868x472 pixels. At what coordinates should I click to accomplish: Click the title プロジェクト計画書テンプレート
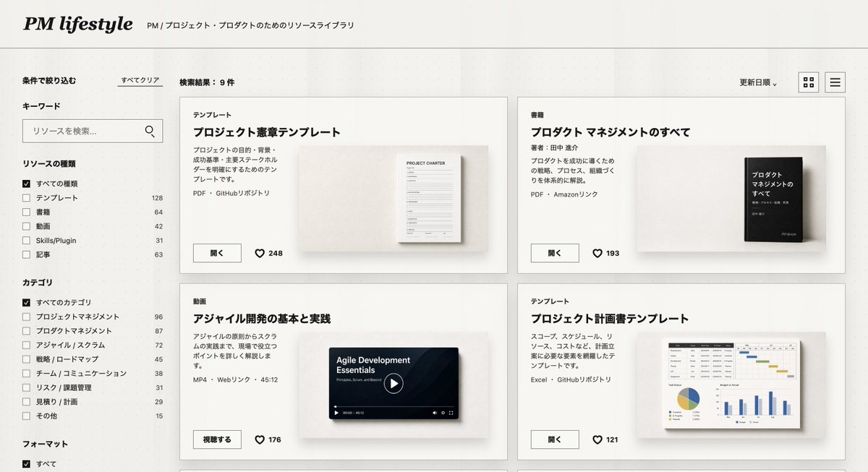610,319
